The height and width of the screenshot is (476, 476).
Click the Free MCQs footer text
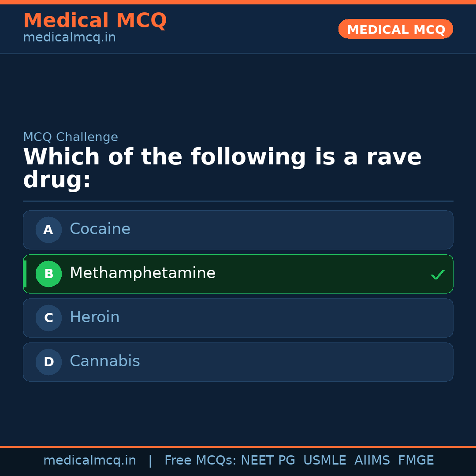200,461
